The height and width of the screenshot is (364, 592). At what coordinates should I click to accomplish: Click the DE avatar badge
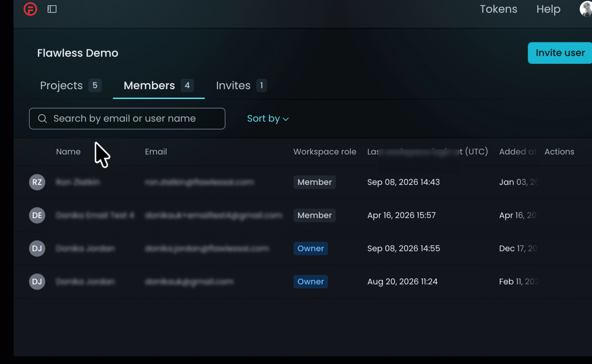click(37, 215)
